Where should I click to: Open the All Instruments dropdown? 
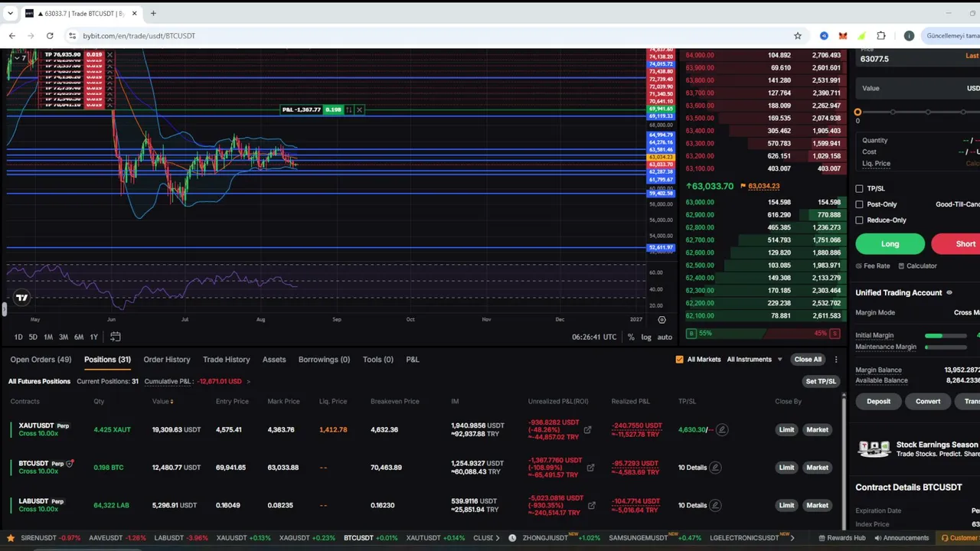coord(754,360)
